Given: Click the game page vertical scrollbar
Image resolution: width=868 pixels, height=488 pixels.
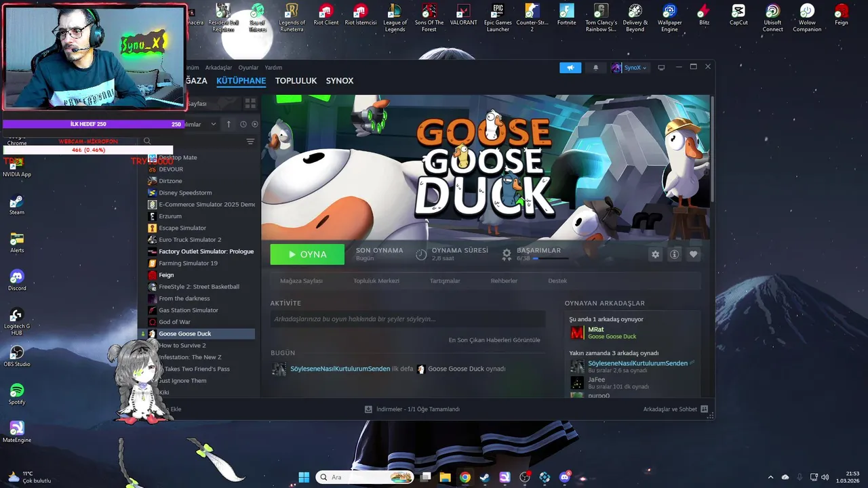Looking at the screenshot, I should (711, 149).
